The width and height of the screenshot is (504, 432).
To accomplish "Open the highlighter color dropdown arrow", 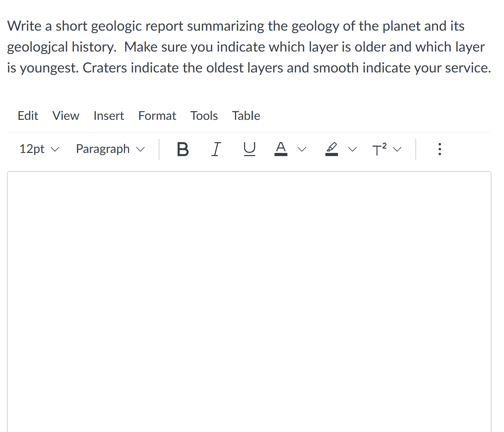I will pyautogui.click(x=352, y=149).
